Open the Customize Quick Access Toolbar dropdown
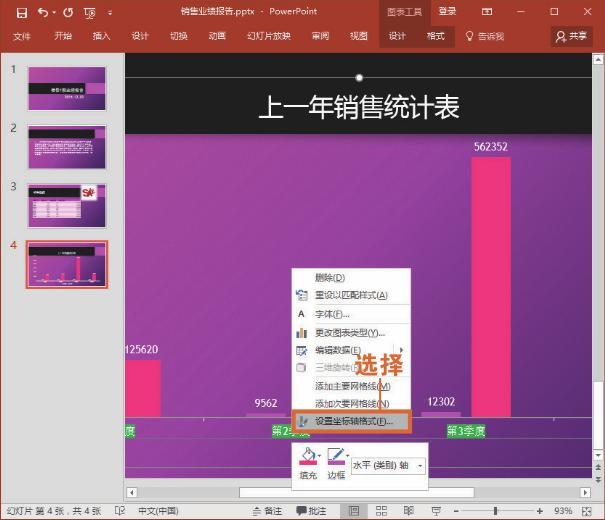Screen dimensions: 605x520 tap(110, 13)
